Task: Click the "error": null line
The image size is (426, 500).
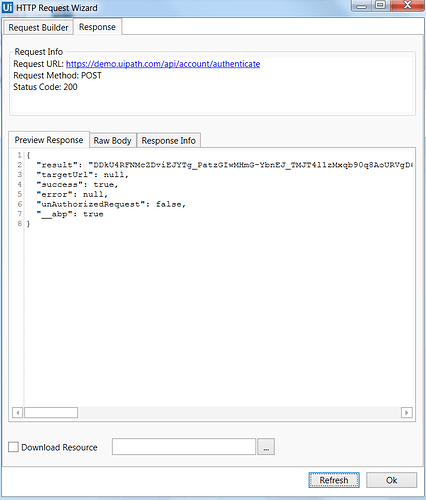Action: click(x=72, y=194)
